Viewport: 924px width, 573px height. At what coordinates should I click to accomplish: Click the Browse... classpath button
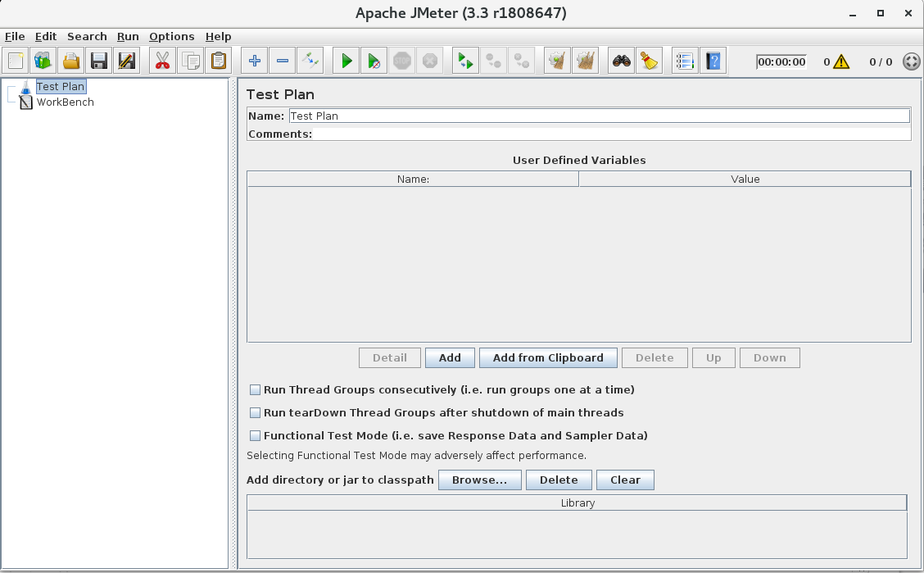pyautogui.click(x=480, y=480)
